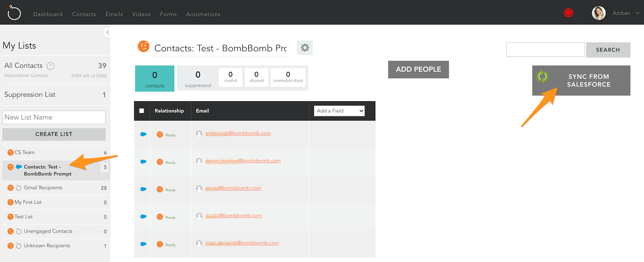Open the Emails menu
The image size is (644, 262).
(114, 14)
